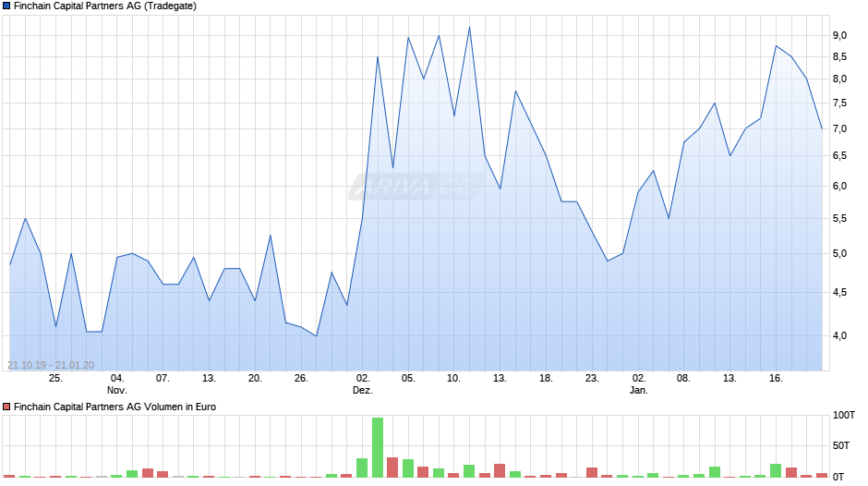
Task: Click the 26. date axis label
Action: click(x=301, y=378)
